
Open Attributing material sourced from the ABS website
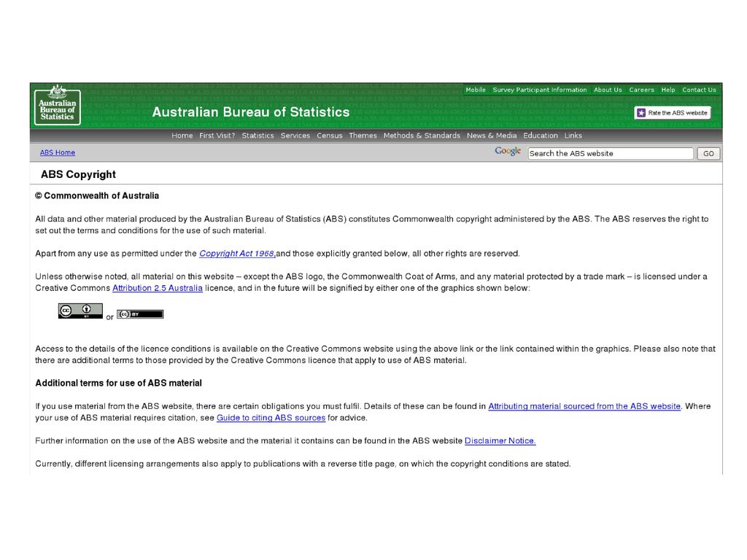584,406
